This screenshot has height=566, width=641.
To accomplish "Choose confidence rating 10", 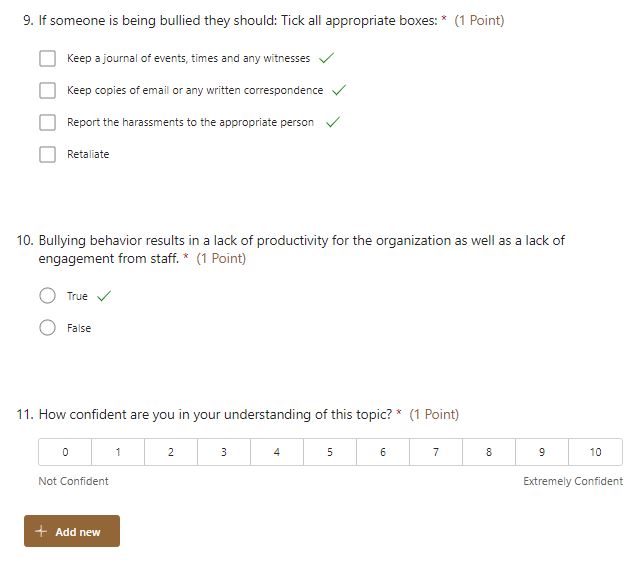I will click(x=596, y=452).
